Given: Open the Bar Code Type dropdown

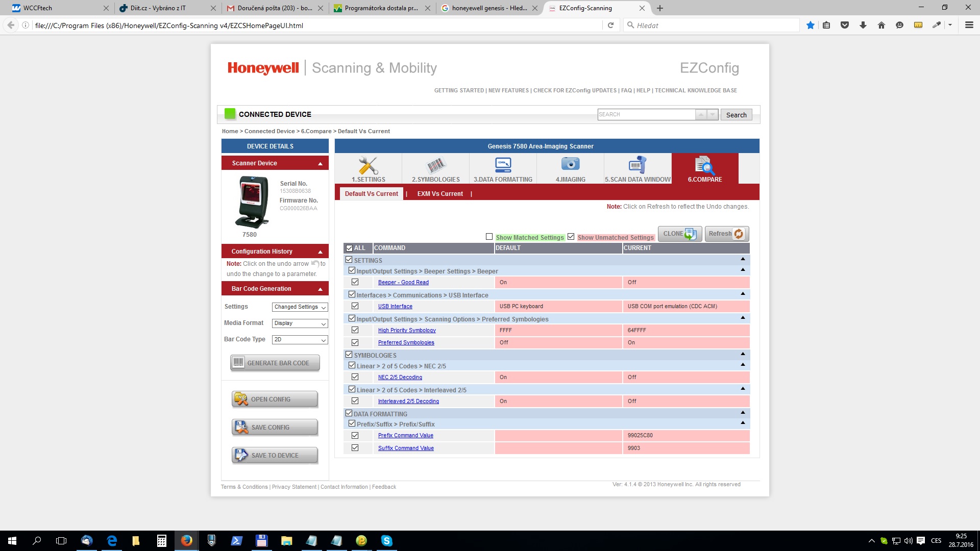Looking at the screenshot, I should point(300,340).
